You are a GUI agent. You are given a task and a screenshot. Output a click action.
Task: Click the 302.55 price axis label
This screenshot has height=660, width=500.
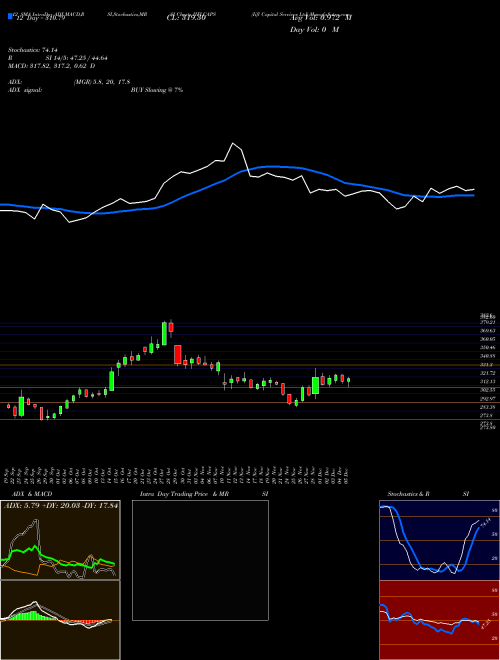[487, 390]
